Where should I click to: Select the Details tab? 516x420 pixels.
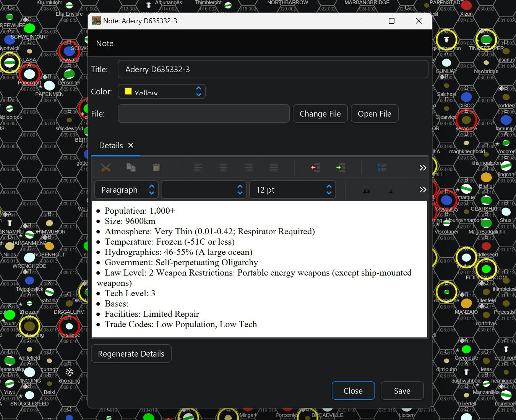[x=111, y=146]
